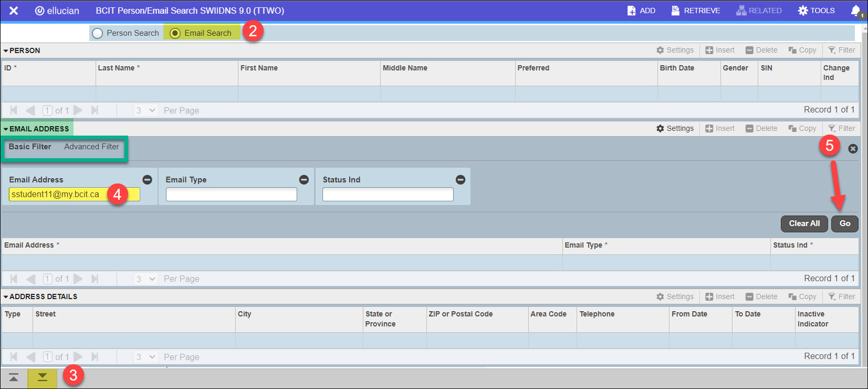This screenshot has height=389, width=868.
Task: Open Settings in the ADDRESS DETAILS section
Action: [675, 296]
